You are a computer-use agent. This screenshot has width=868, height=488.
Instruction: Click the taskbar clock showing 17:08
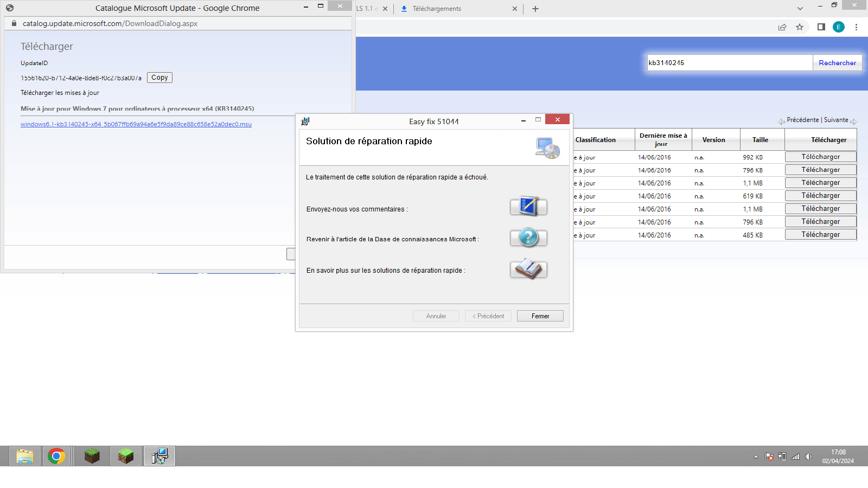tap(838, 456)
